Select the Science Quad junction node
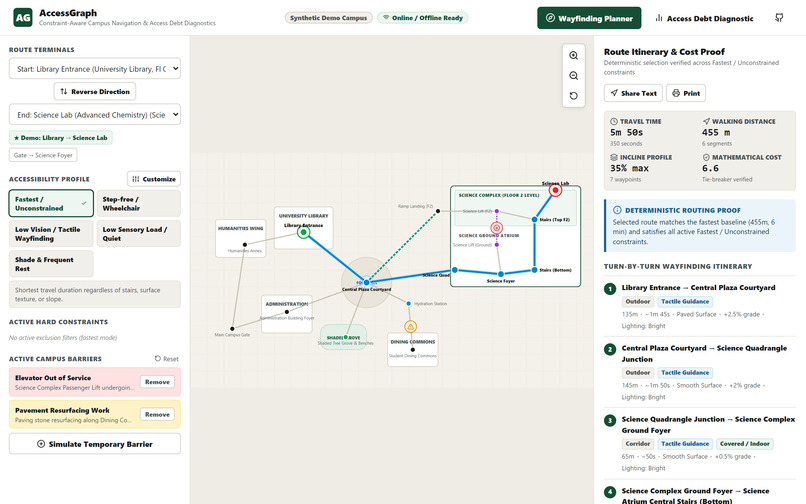 pos(454,269)
